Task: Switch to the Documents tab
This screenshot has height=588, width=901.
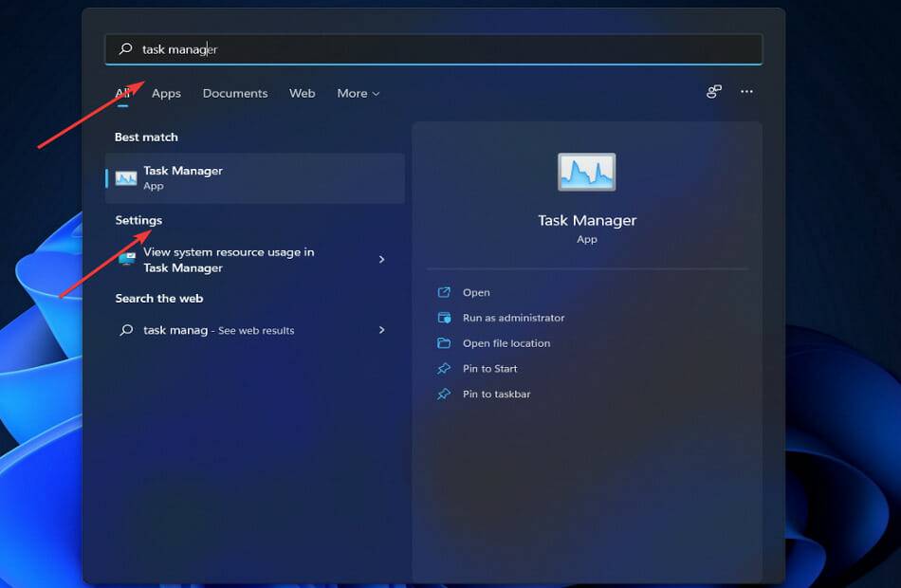Action: pyautogui.click(x=235, y=93)
